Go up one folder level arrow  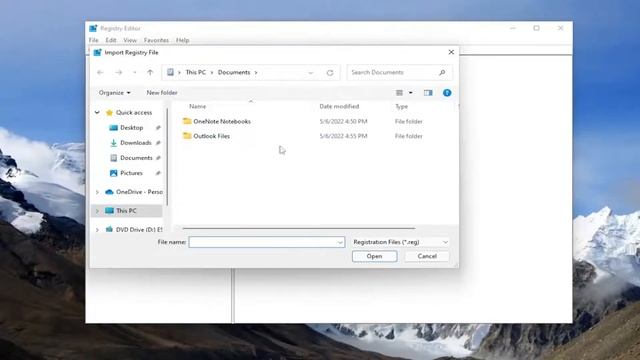point(150,73)
